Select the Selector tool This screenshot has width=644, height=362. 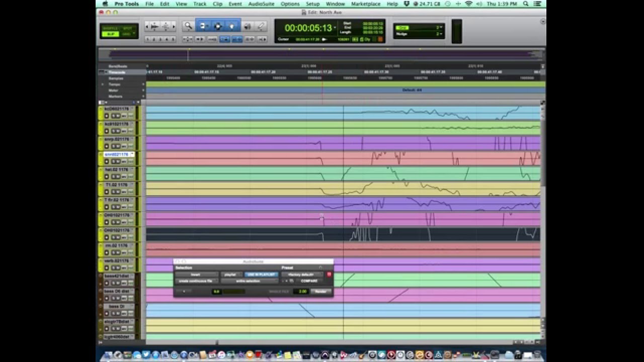click(x=218, y=26)
